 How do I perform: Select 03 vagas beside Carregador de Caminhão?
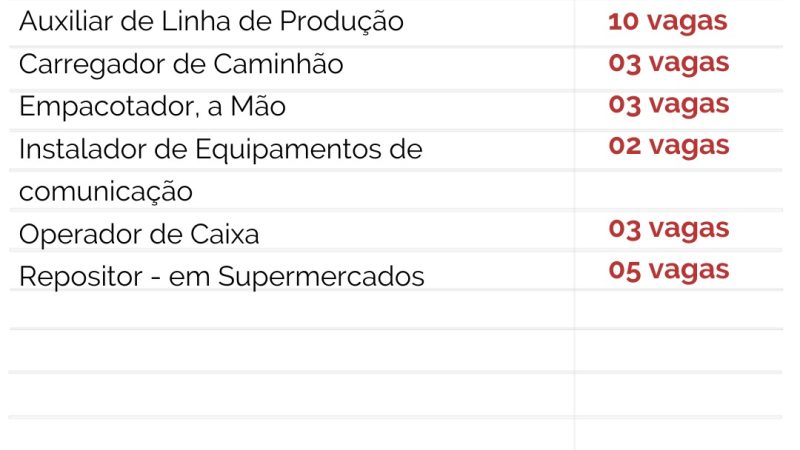pos(669,63)
